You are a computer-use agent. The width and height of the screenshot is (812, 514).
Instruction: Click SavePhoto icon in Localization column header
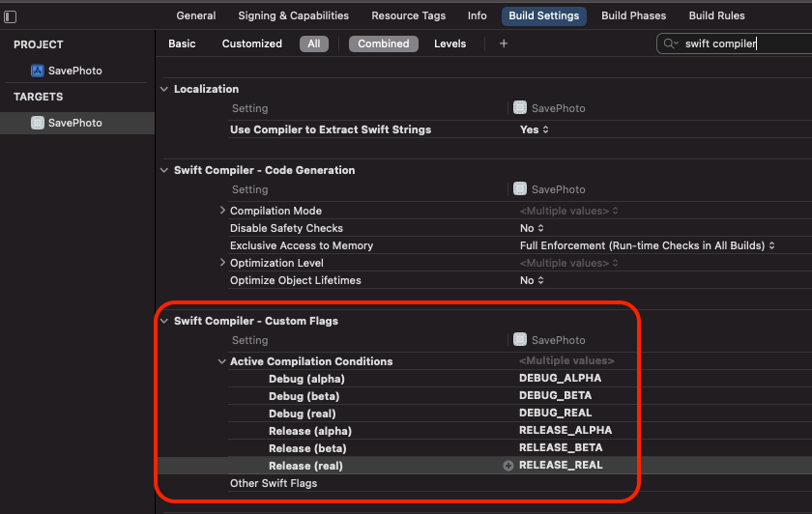520,107
